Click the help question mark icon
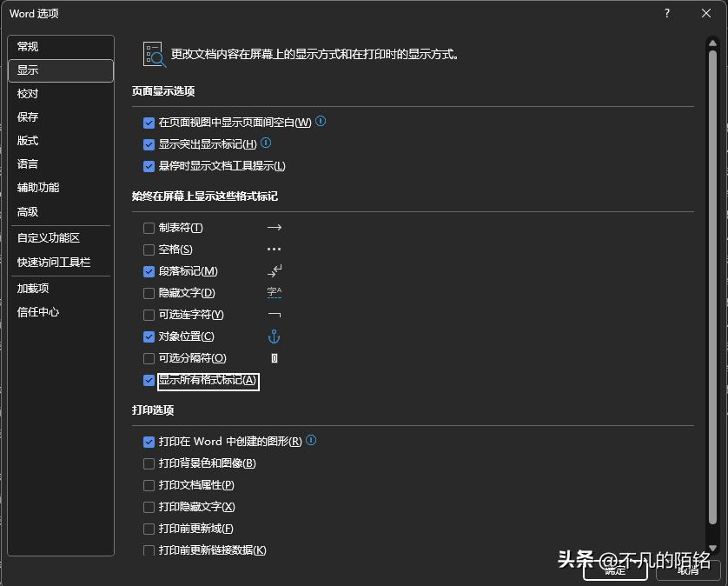Image resolution: width=728 pixels, height=586 pixels. pyautogui.click(x=665, y=14)
